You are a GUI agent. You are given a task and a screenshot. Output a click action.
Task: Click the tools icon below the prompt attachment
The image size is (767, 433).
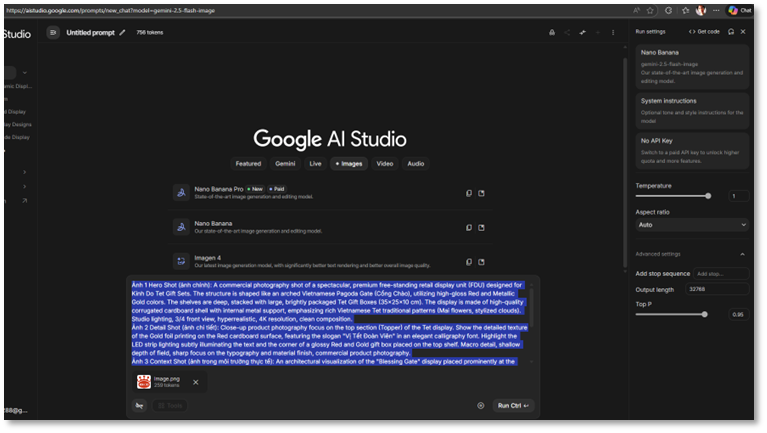(x=139, y=405)
